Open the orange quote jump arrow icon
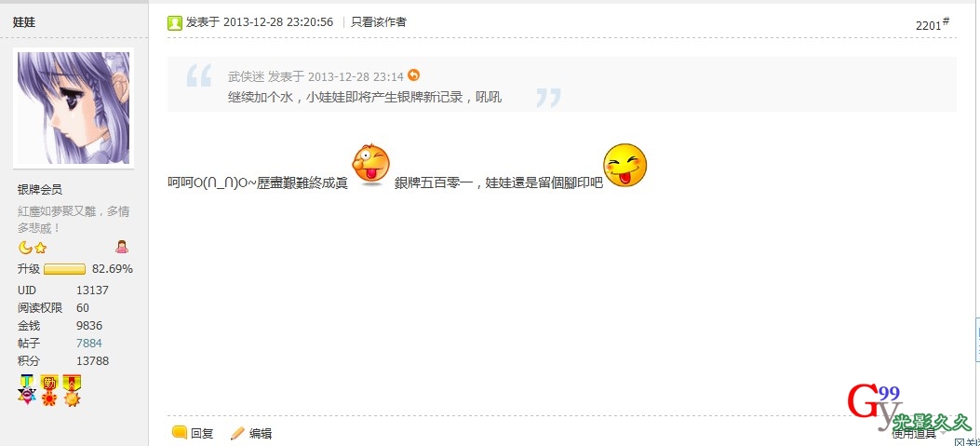 (414, 75)
